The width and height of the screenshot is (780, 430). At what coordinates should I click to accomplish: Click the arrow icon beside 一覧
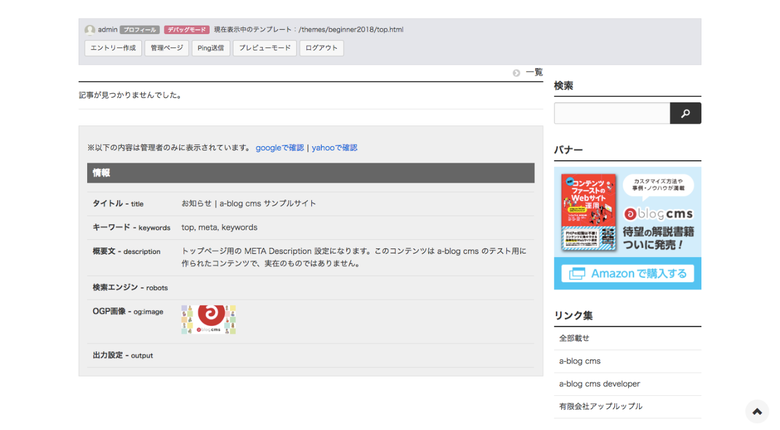[x=516, y=73]
